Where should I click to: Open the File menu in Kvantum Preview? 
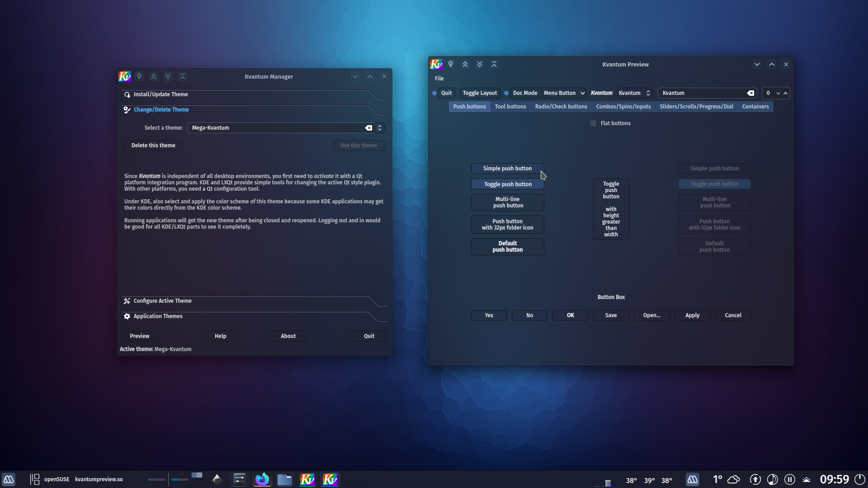[439, 79]
